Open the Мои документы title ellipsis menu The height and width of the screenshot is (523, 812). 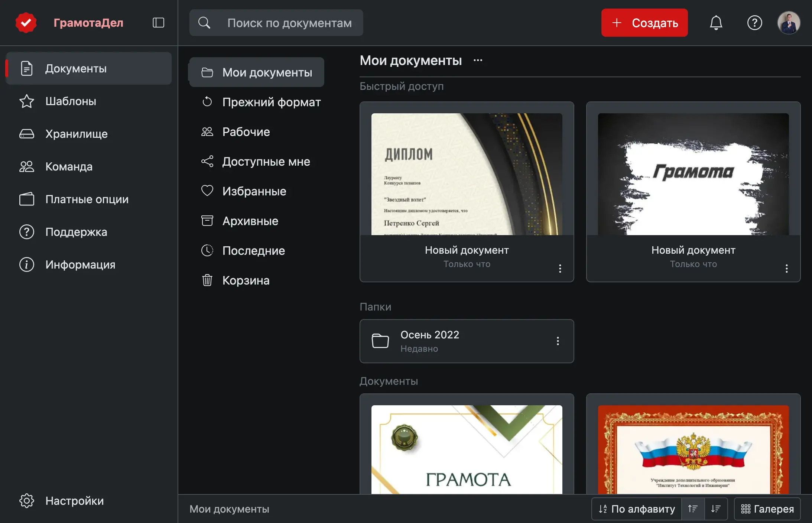point(478,60)
